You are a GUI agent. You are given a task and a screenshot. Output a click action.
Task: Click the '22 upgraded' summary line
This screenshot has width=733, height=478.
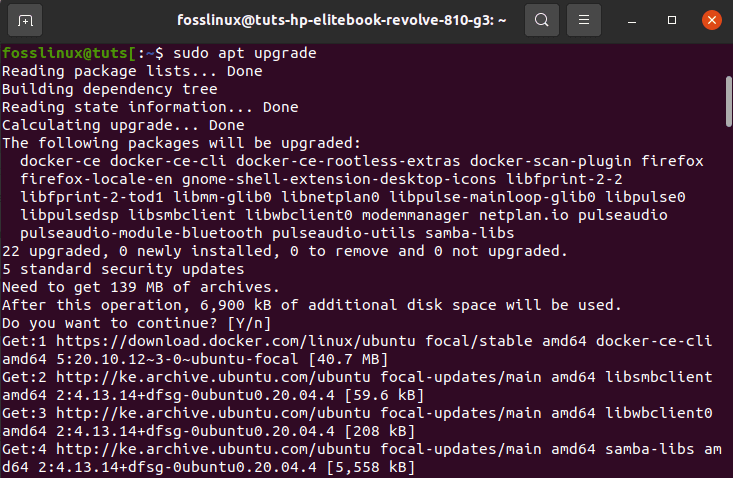(x=285, y=251)
